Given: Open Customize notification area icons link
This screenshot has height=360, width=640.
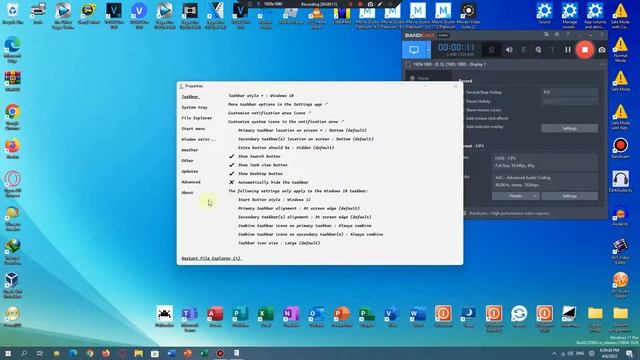Looking at the screenshot, I should click(269, 113).
